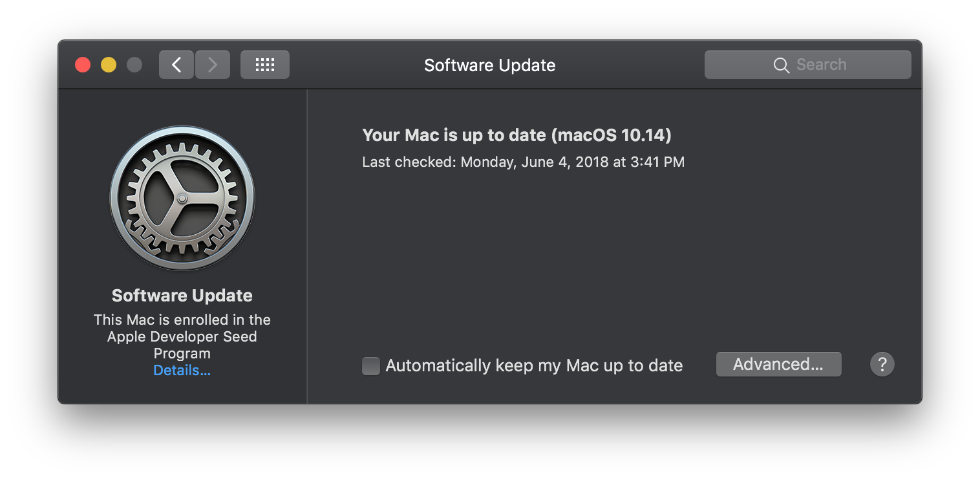Go back using the left chevron button
Viewport: 980px width, 480px height.
tap(176, 65)
